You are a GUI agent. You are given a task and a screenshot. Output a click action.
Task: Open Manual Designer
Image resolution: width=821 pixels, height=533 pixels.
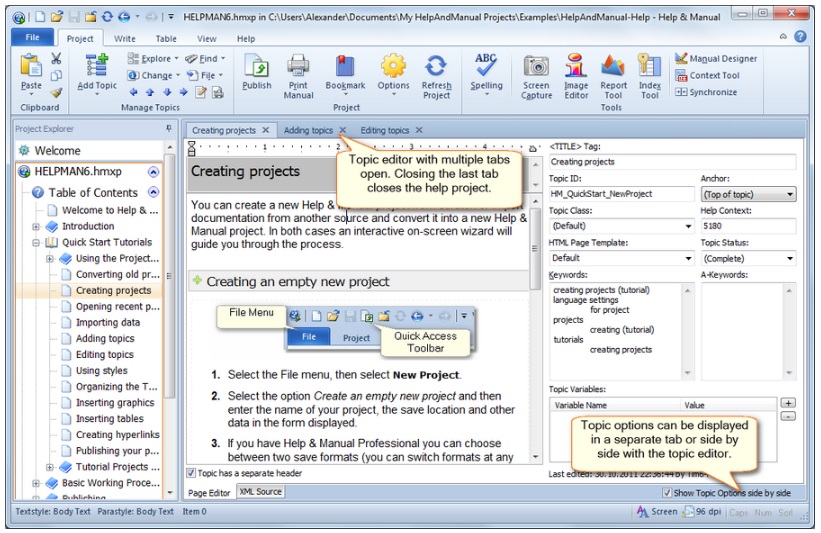716,59
